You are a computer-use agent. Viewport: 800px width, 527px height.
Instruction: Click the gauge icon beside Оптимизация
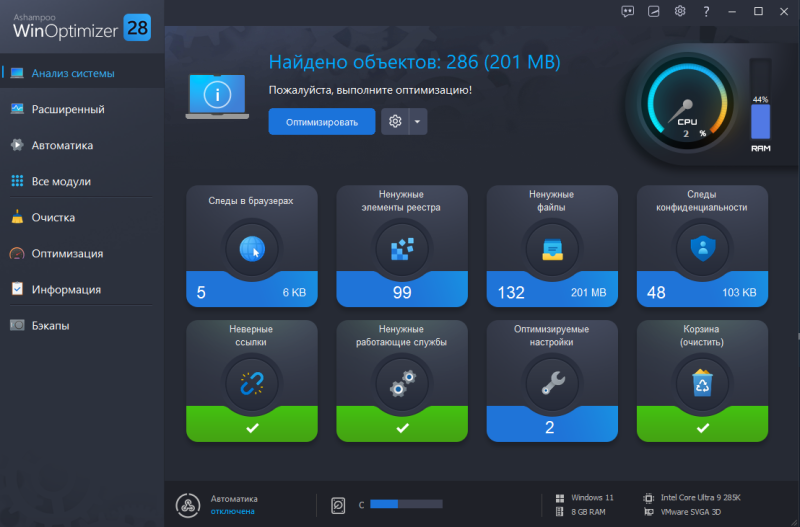coord(17,253)
